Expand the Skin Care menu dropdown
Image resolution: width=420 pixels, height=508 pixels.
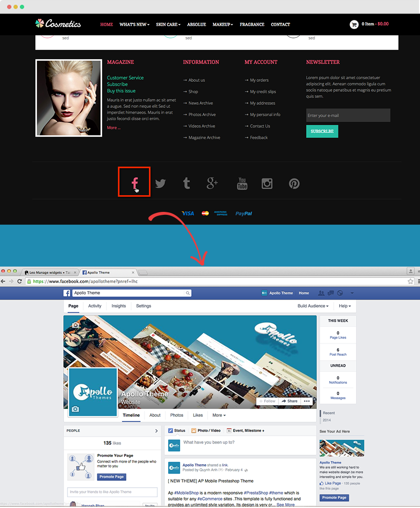tap(168, 24)
